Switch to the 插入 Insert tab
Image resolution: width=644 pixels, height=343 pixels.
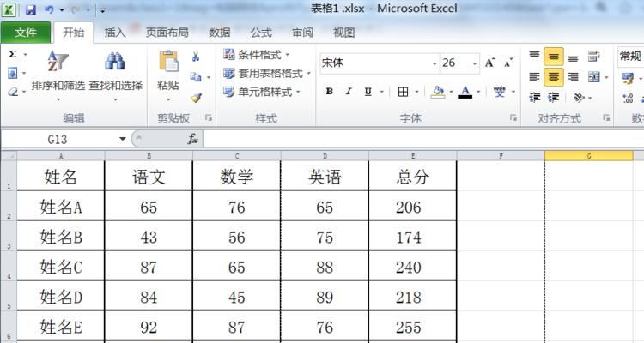[115, 33]
